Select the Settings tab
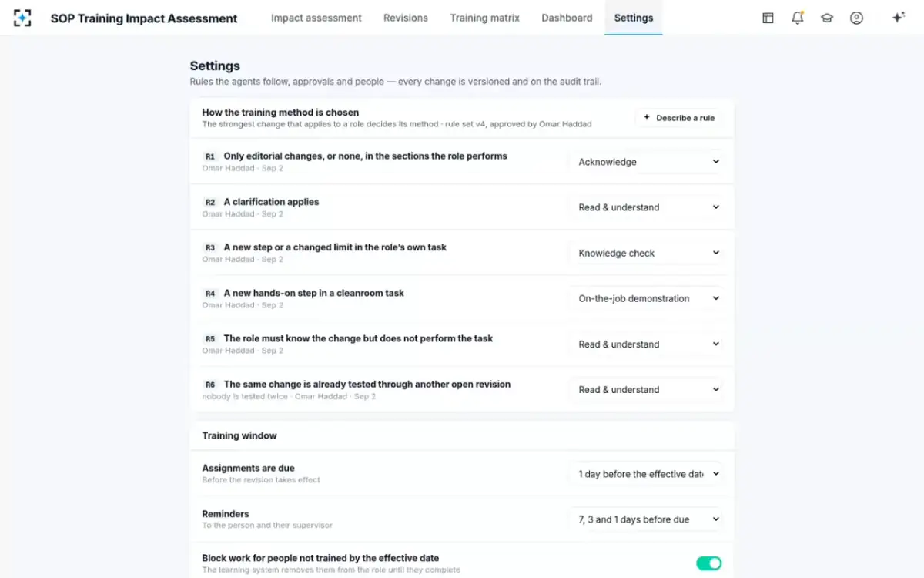The height and width of the screenshot is (578, 924). click(x=634, y=18)
